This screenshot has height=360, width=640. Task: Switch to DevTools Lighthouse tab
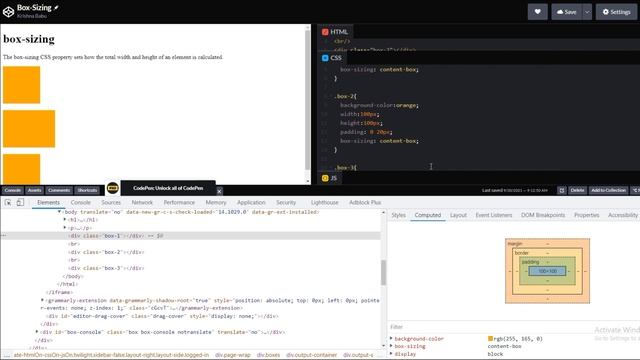(x=324, y=202)
